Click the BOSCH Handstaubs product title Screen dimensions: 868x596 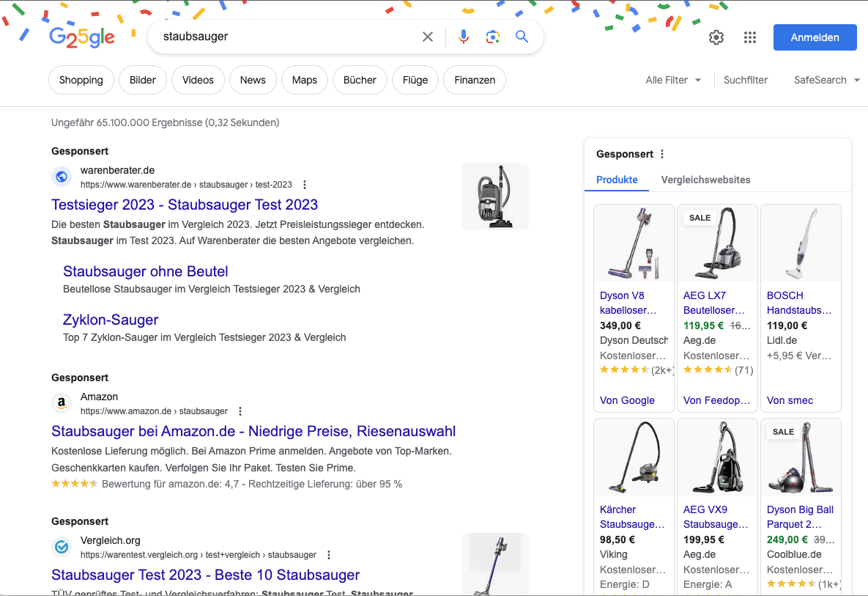(x=799, y=303)
